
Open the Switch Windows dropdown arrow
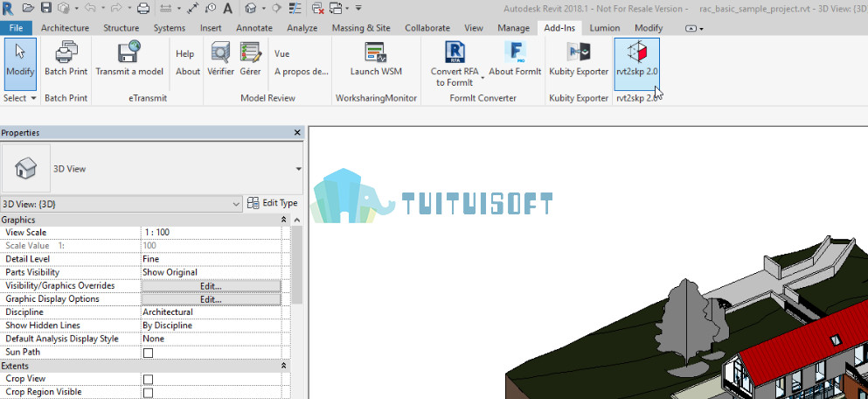[347, 9]
